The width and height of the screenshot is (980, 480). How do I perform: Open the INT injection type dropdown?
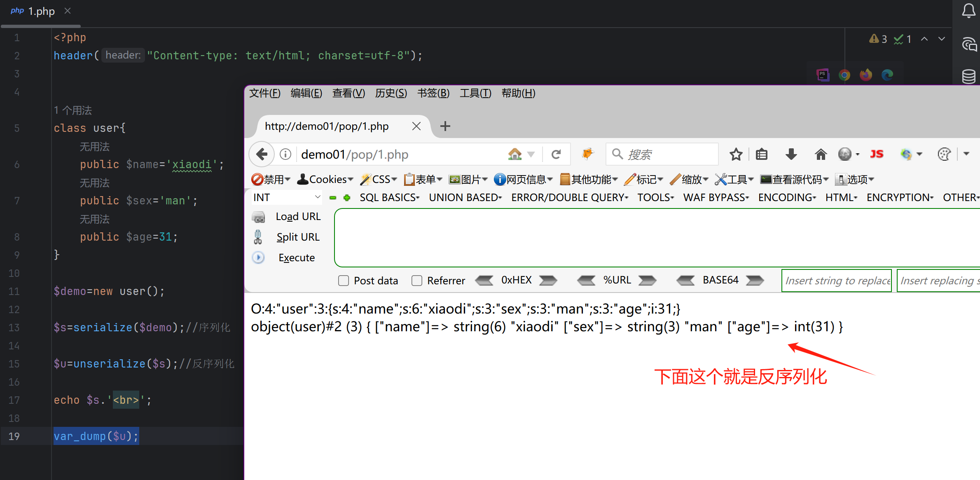286,197
